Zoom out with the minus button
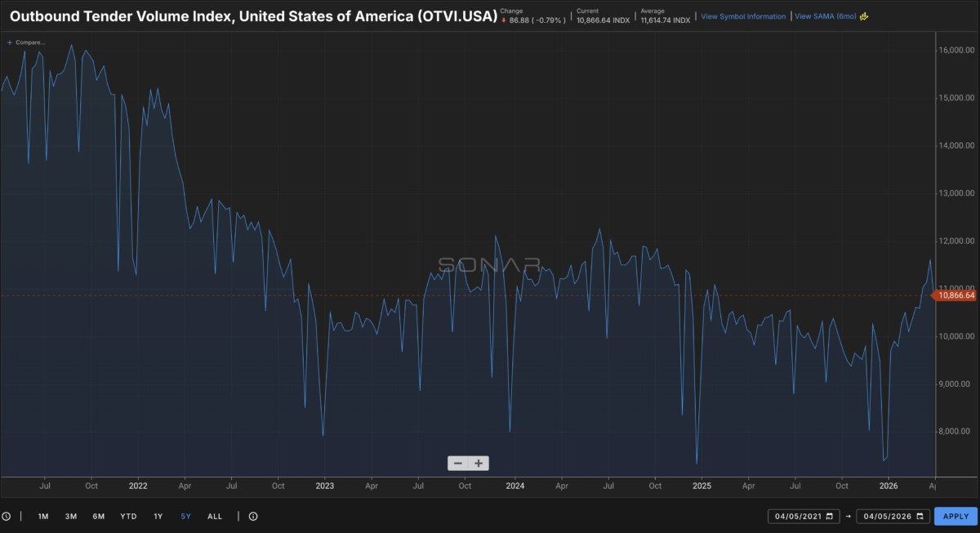 point(458,464)
